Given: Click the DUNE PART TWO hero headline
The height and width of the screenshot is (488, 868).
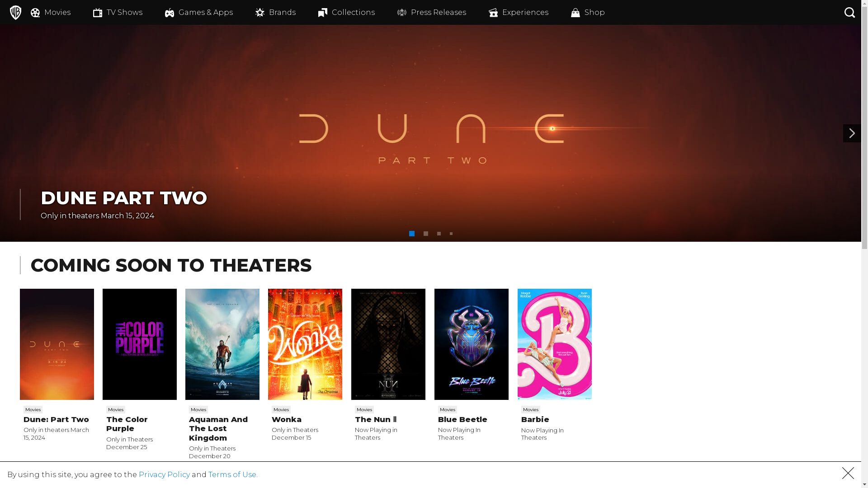Looking at the screenshot, I should click(x=124, y=198).
